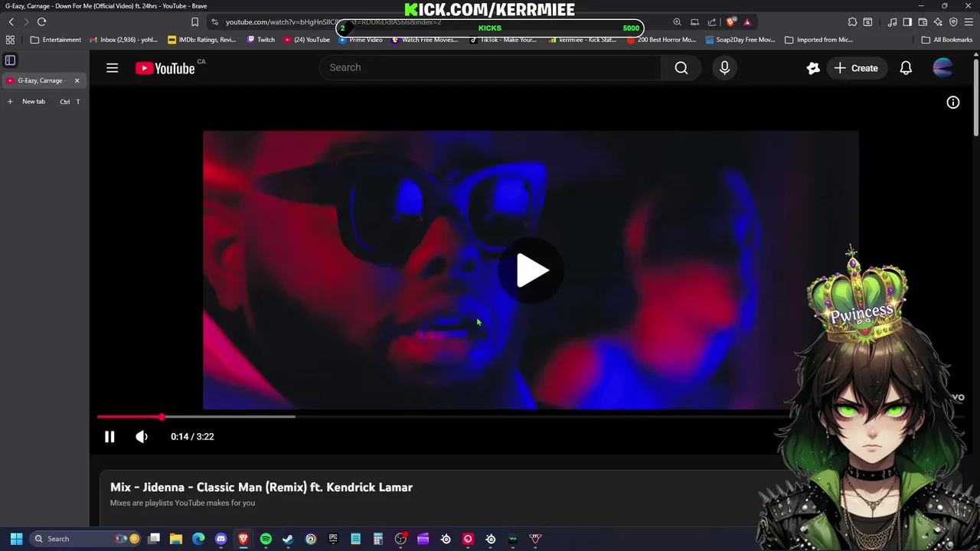Go to the YouTube home logo
980x551 pixels.
tap(165, 68)
